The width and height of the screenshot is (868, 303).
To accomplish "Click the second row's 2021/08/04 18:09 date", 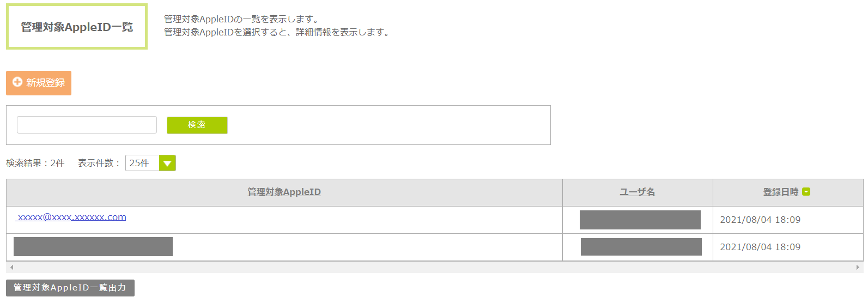I will click(760, 247).
